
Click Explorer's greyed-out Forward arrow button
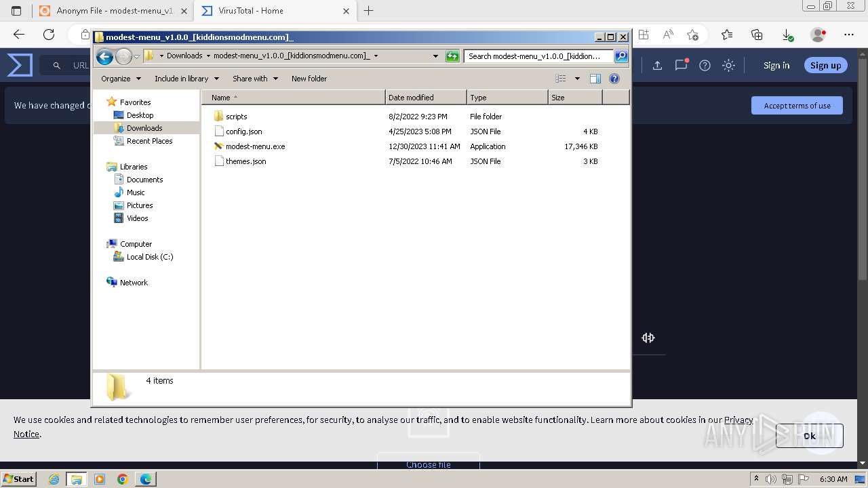(123, 56)
